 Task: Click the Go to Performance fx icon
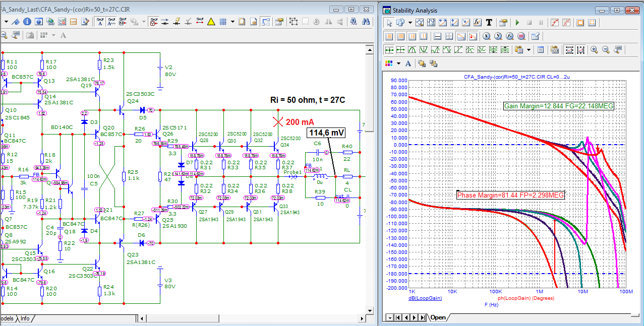pos(510,36)
